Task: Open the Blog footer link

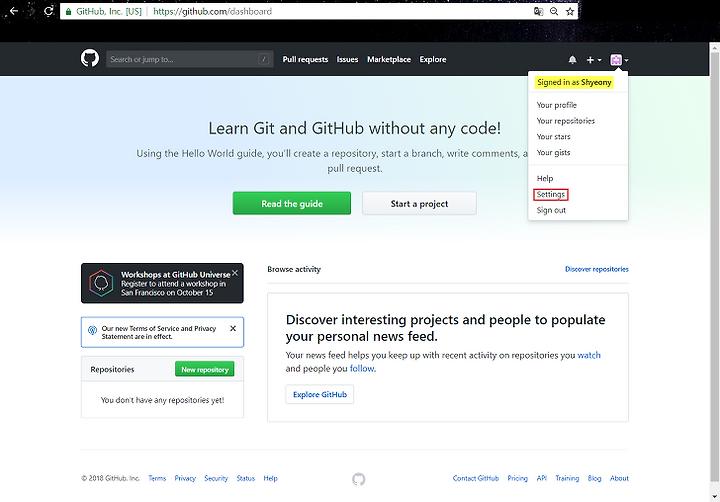Action: 594,478
